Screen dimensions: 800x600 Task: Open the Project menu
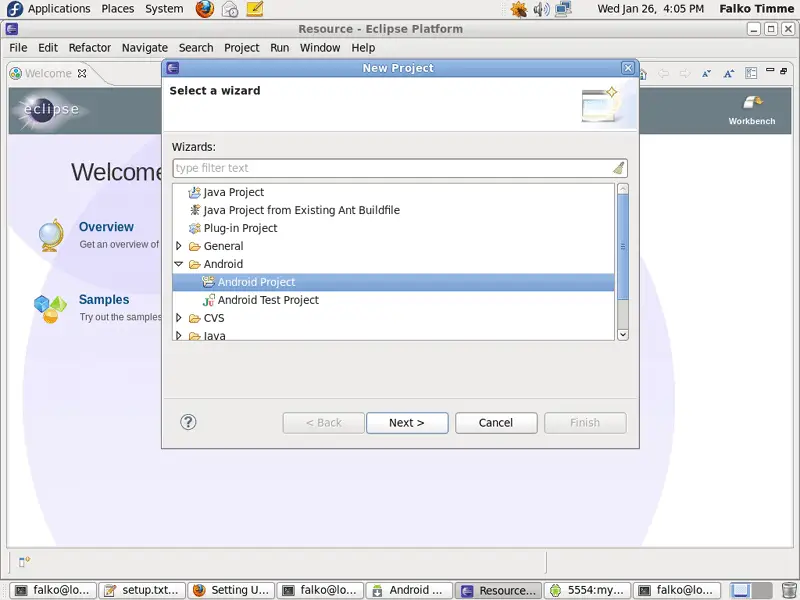tap(242, 47)
